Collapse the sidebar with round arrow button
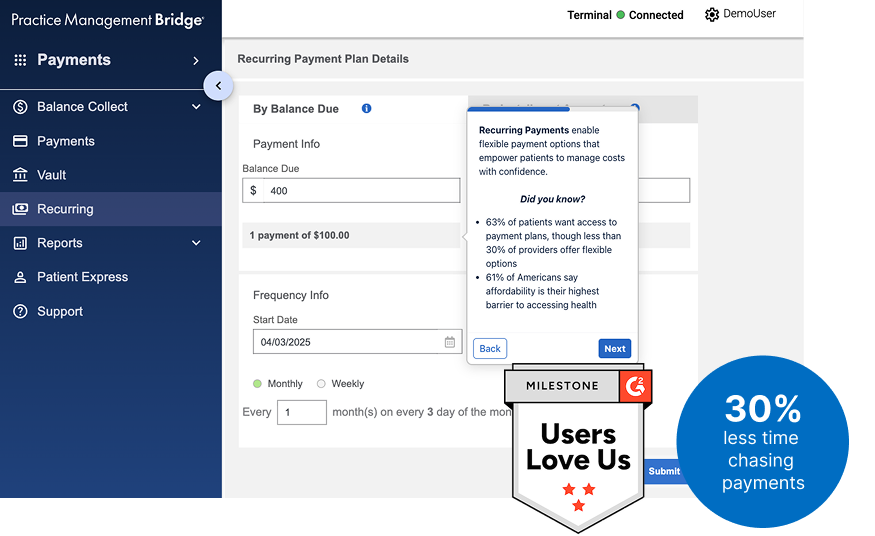875x536 pixels. tap(218, 86)
